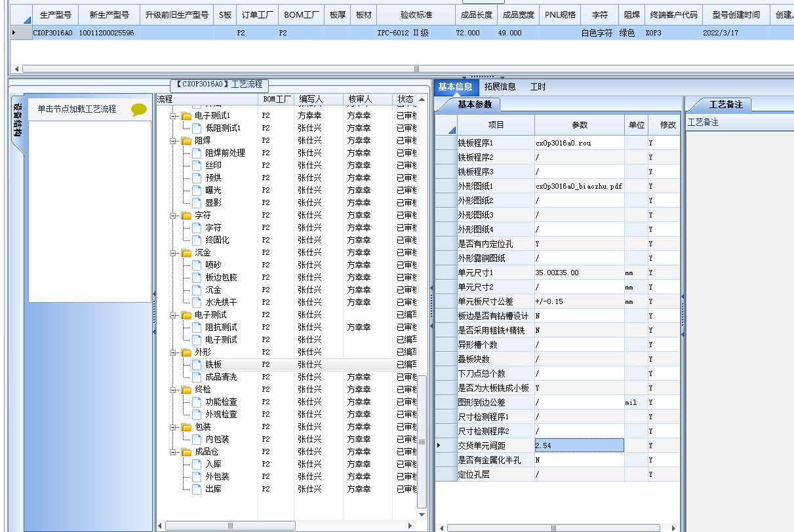
Task: Click the 阻焊 folder icon
Action: pyautogui.click(x=187, y=141)
